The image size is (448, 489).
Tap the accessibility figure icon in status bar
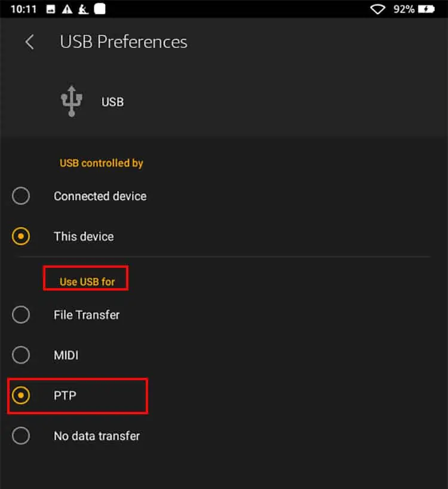[x=84, y=9]
